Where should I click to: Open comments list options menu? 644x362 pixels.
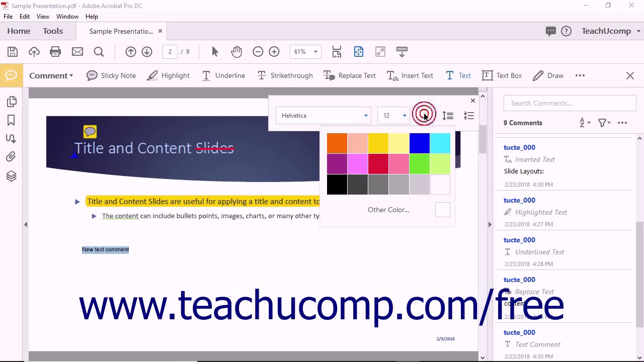pos(622,123)
